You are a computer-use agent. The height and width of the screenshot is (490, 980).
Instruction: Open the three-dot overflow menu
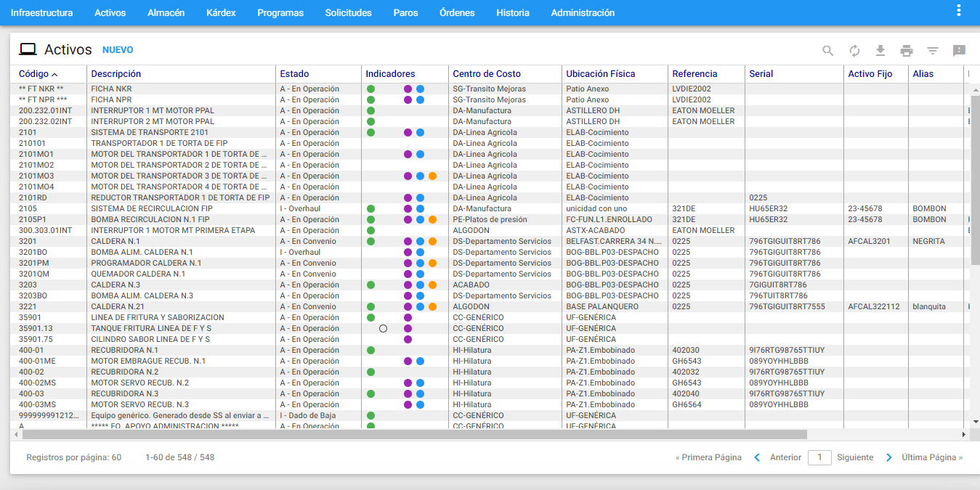click(959, 11)
